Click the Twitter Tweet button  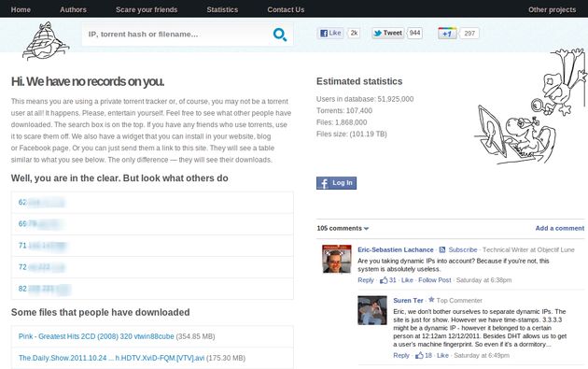387,33
